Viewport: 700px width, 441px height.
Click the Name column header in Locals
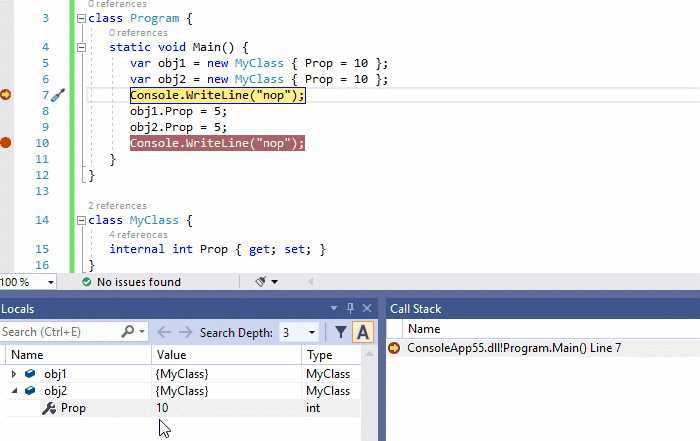pos(78,355)
